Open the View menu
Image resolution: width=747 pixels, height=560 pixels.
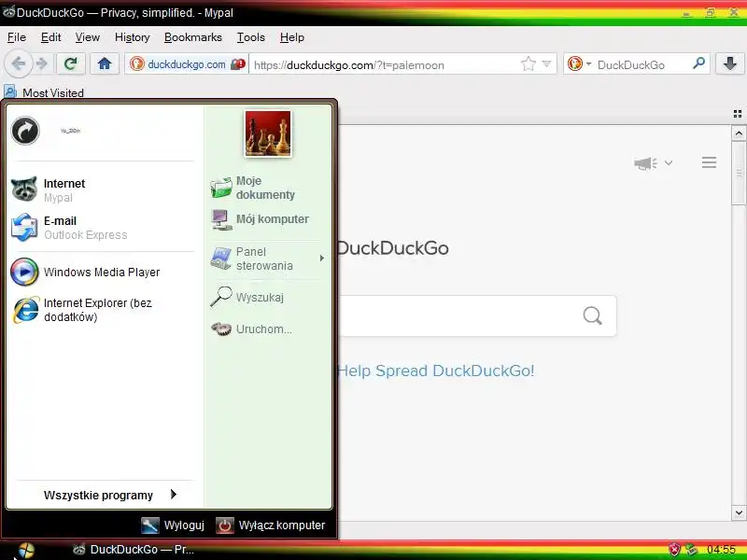coord(87,37)
